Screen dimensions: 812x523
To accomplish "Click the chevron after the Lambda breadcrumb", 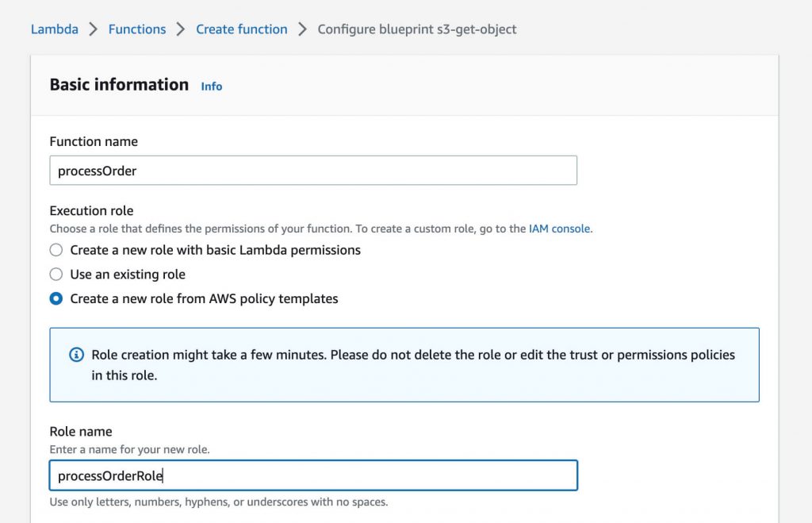I will point(92,29).
